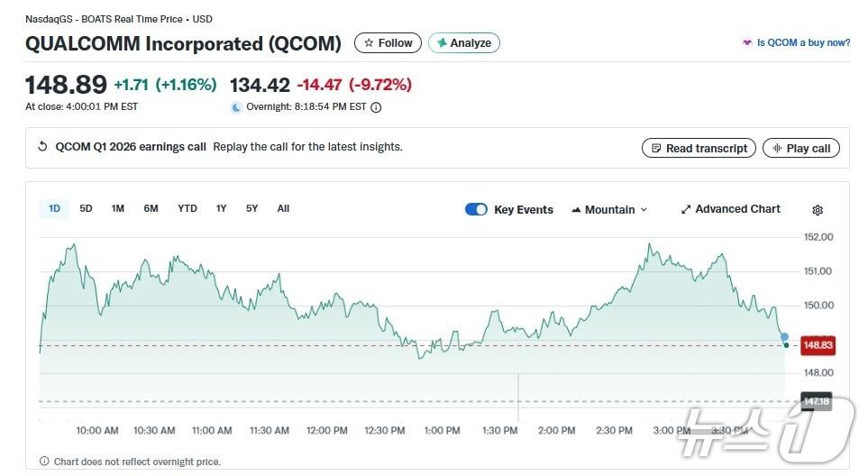Click the overnight moon icon

[236, 107]
